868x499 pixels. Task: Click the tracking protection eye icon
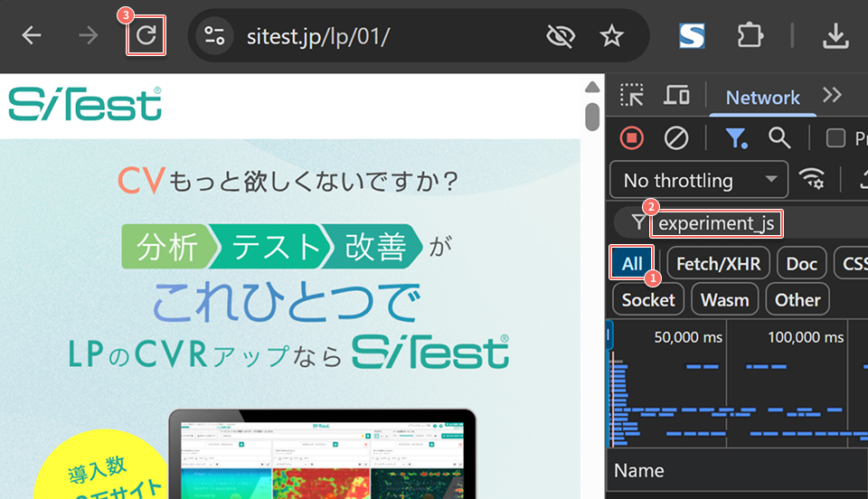coord(561,36)
